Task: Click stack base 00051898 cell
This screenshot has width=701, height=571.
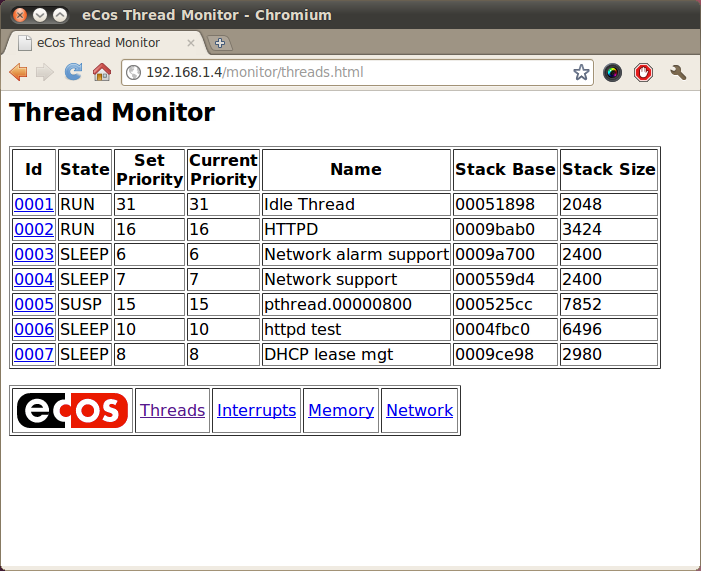Action: 506,204
